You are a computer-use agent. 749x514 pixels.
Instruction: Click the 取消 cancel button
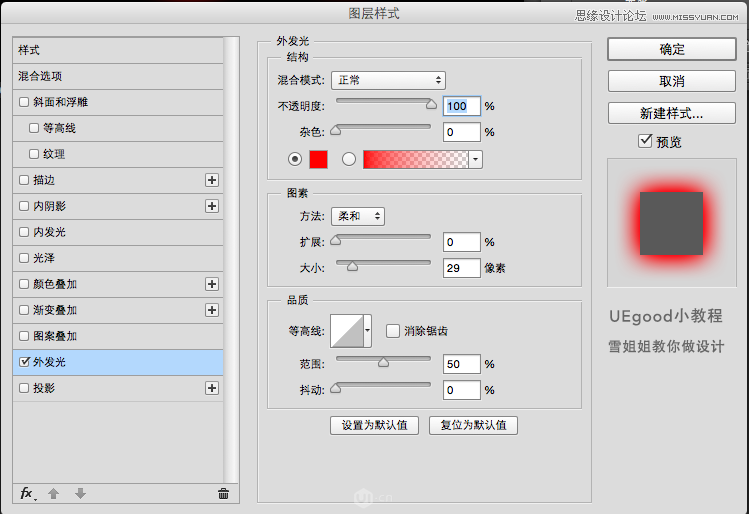click(672, 81)
